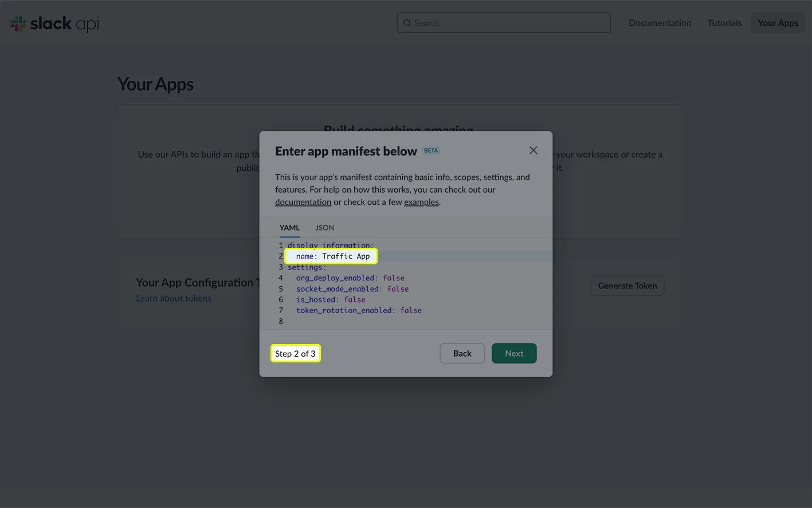This screenshot has height=508, width=812.
Task: Click Enter app manifest below title
Action: coord(346,151)
